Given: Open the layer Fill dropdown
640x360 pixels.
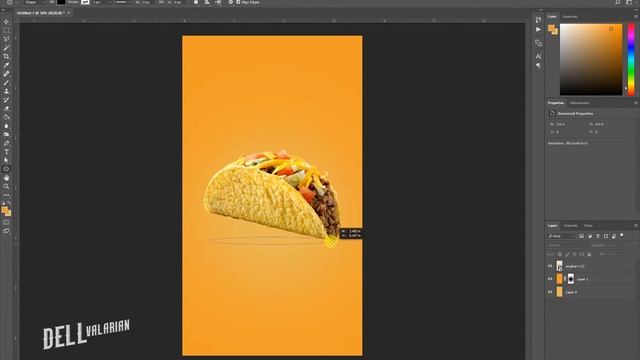Looking at the screenshot, I should click(614, 254).
